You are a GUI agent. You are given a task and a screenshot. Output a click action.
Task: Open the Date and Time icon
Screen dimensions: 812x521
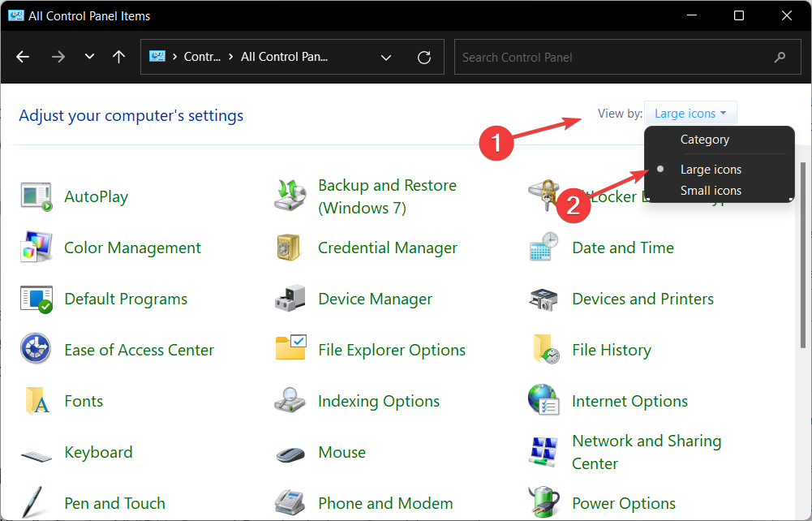tap(543, 248)
